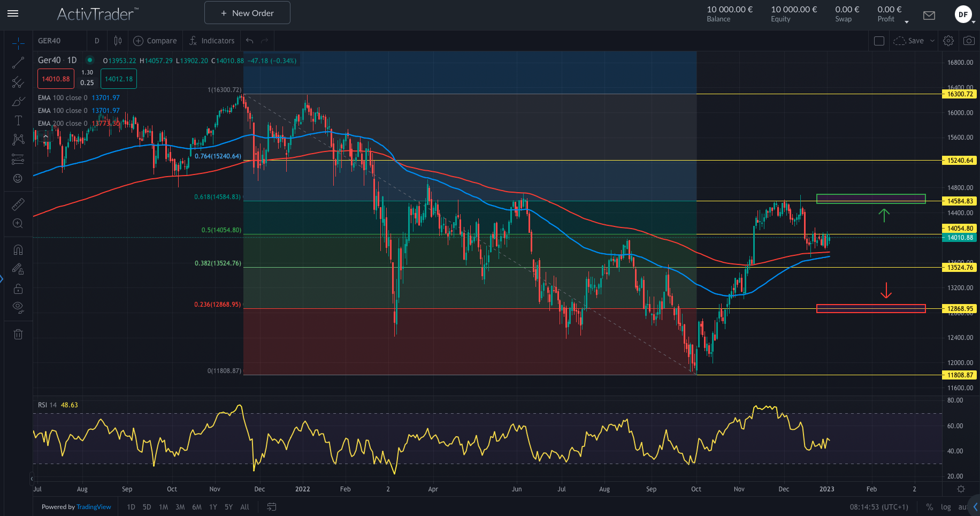Open the Save dropdown chevron
Screen dimensions: 980x516
pyautogui.click(x=932, y=40)
